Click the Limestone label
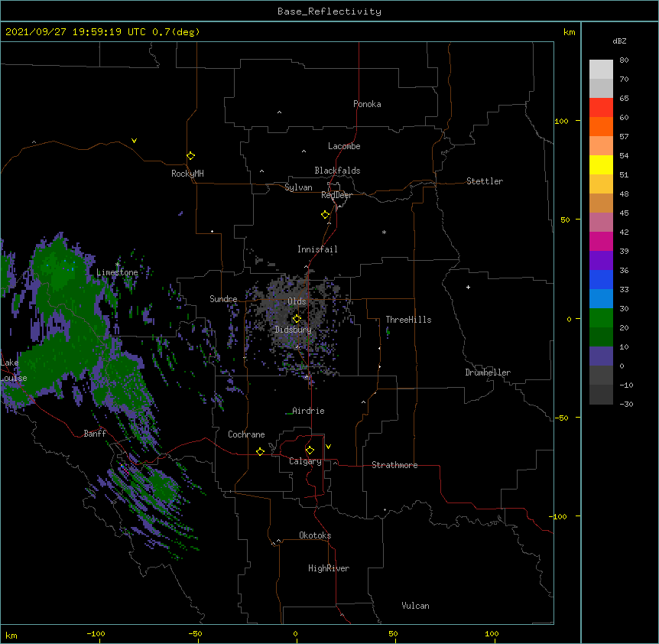 point(117,272)
